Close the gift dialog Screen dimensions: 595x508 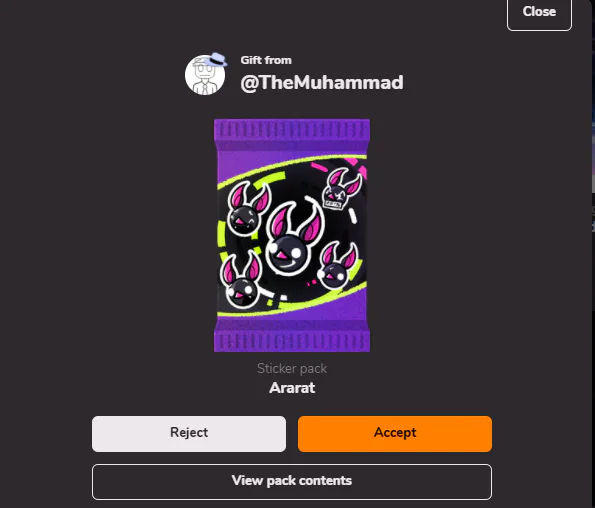(x=539, y=13)
